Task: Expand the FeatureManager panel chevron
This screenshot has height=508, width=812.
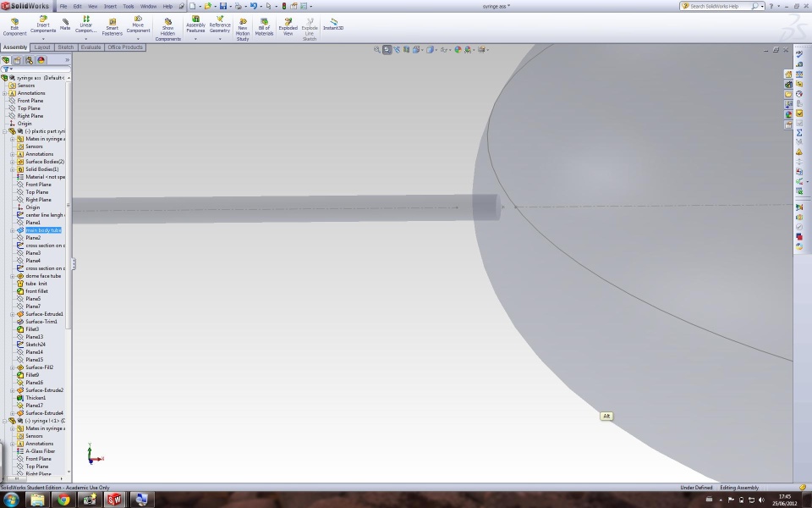Action: pyautogui.click(x=67, y=60)
